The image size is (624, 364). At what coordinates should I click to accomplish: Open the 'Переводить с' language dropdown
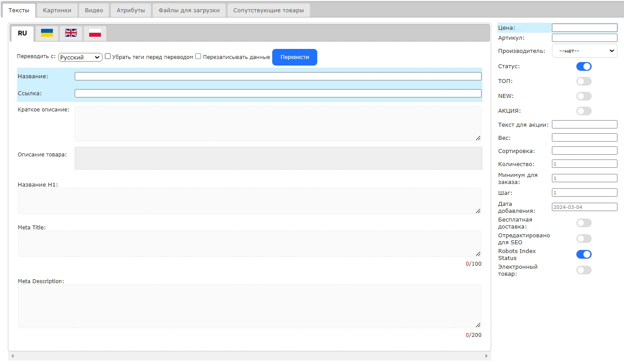[x=80, y=57]
